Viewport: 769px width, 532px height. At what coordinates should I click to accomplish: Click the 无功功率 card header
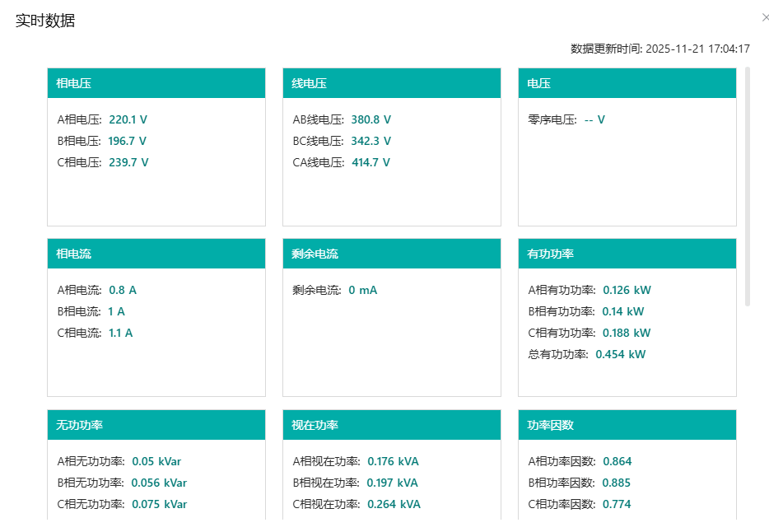click(x=156, y=425)
